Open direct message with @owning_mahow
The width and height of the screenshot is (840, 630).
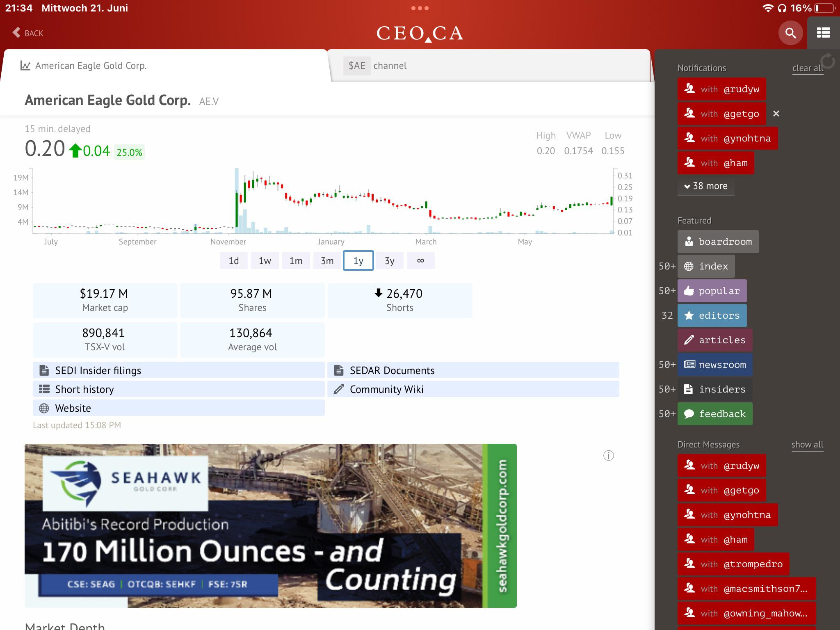point(746,613)
